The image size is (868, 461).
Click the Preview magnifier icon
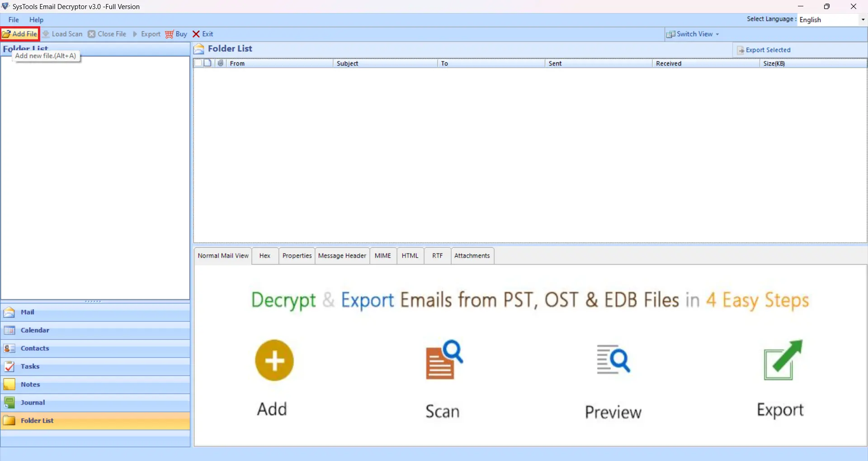coord(613,360)
